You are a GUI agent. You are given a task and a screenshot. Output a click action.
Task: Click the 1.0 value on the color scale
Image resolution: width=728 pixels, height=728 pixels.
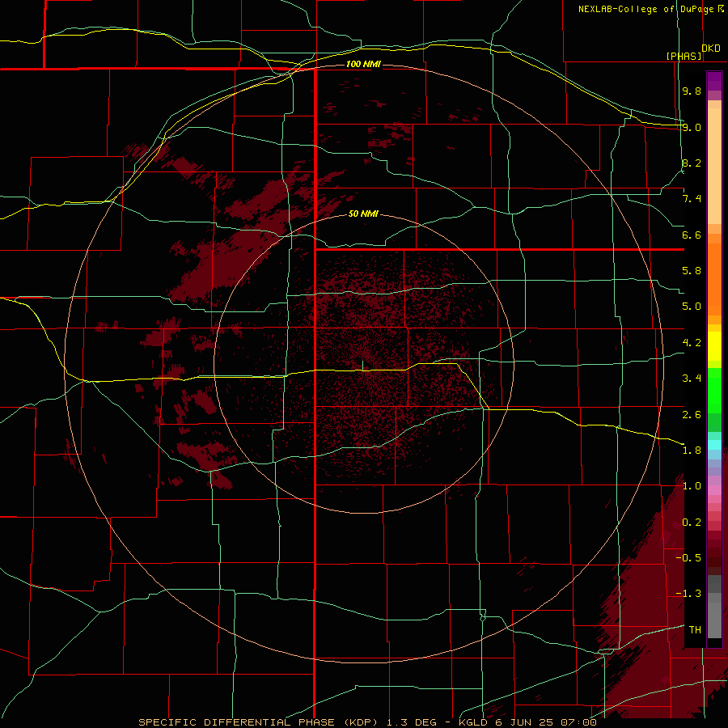692,486
